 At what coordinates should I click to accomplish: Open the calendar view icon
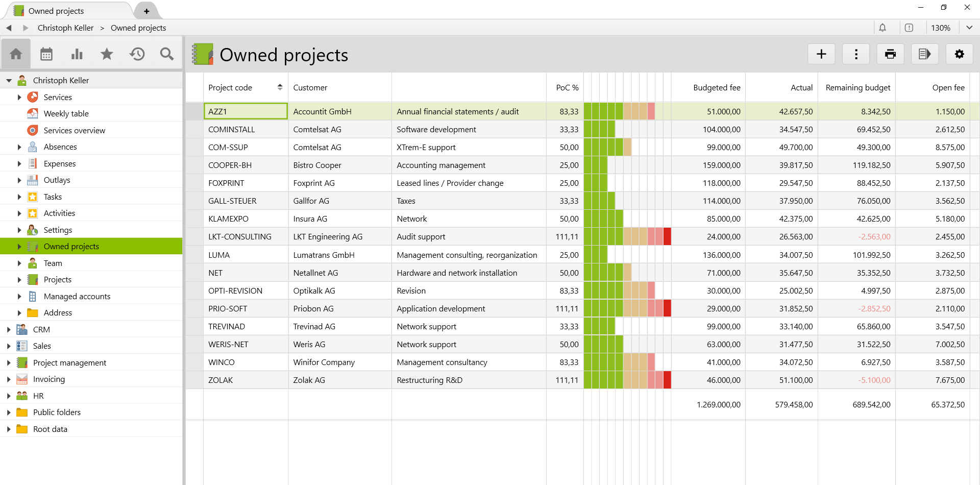pyautogui.click(x=46, y=54)
